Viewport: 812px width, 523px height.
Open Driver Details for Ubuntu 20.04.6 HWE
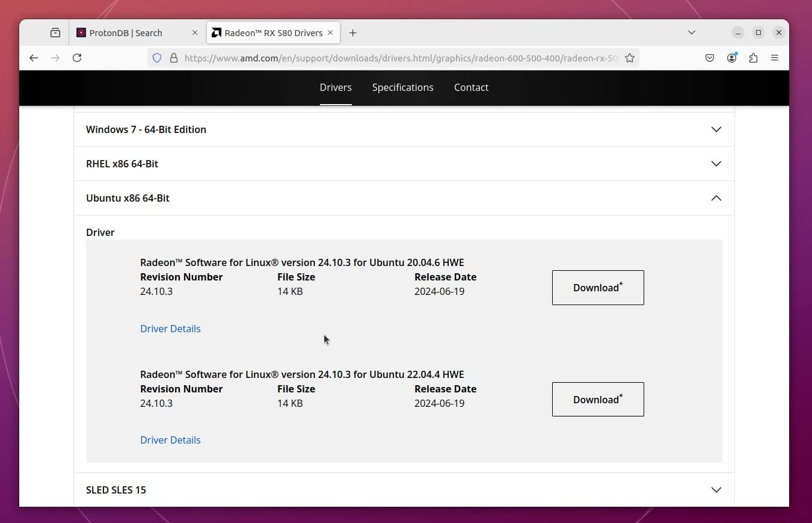coord(170,329)
